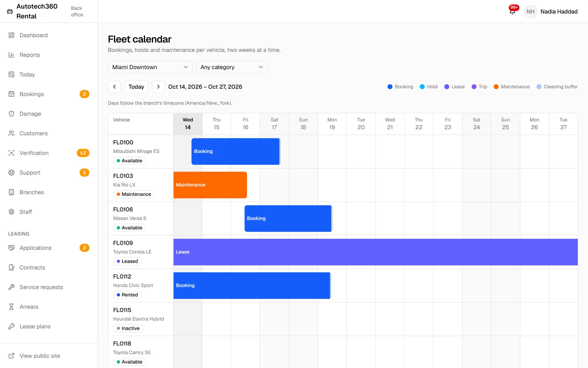
Task: Click the Dashboard grid icon
Action: 11,35
